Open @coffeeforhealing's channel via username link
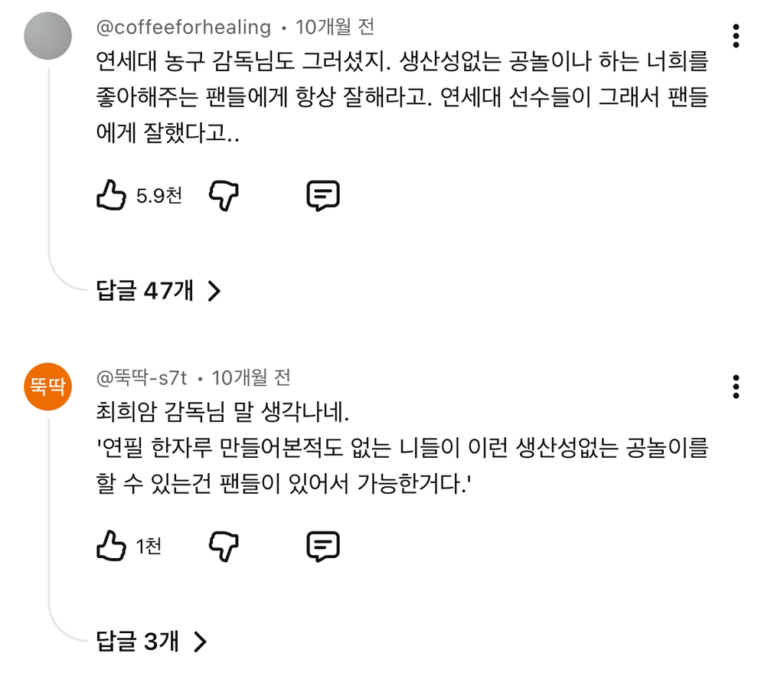Screen dimensions: 784x689 tap(184, 27)
